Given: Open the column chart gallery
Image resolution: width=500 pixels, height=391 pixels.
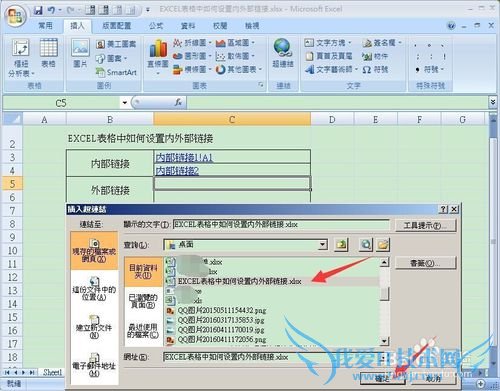Looking at the screenshot, I should 158,56.
